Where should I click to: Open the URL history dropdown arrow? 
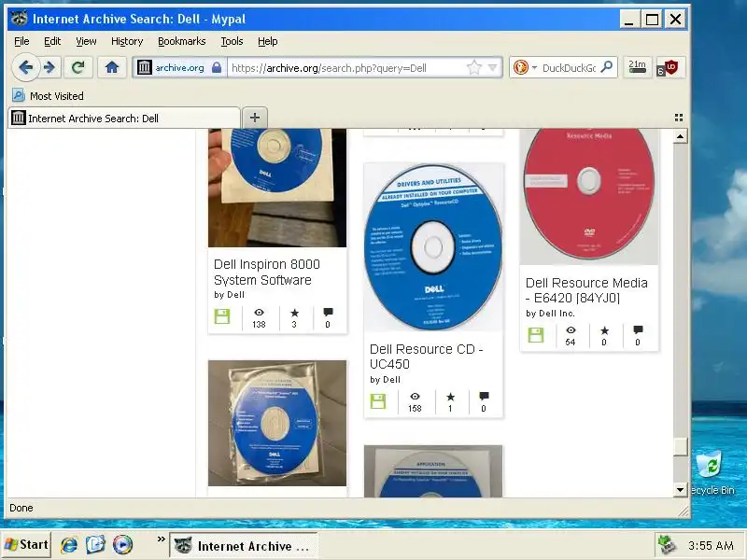click(493, 67)
